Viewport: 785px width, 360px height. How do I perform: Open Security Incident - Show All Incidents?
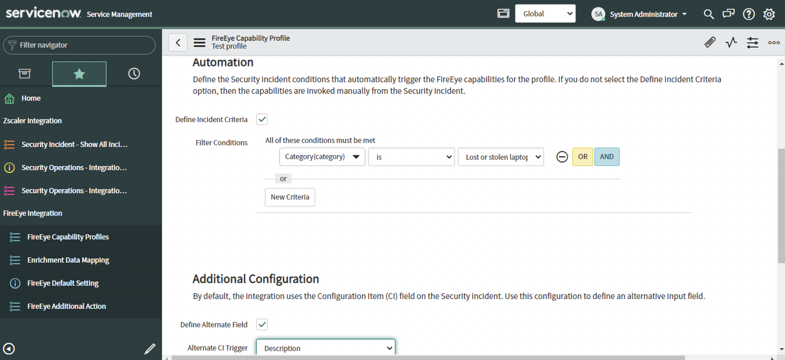click(x=75, y=145)
